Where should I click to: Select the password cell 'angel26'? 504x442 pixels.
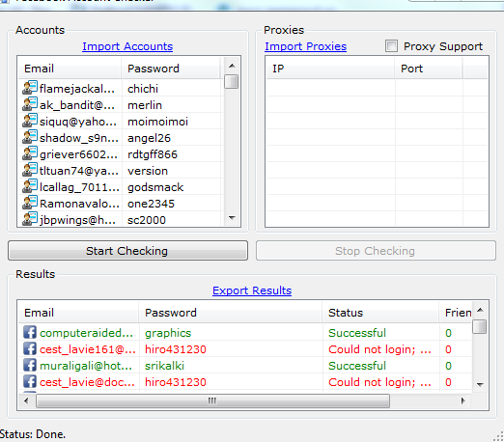click(x=149, y=138)
